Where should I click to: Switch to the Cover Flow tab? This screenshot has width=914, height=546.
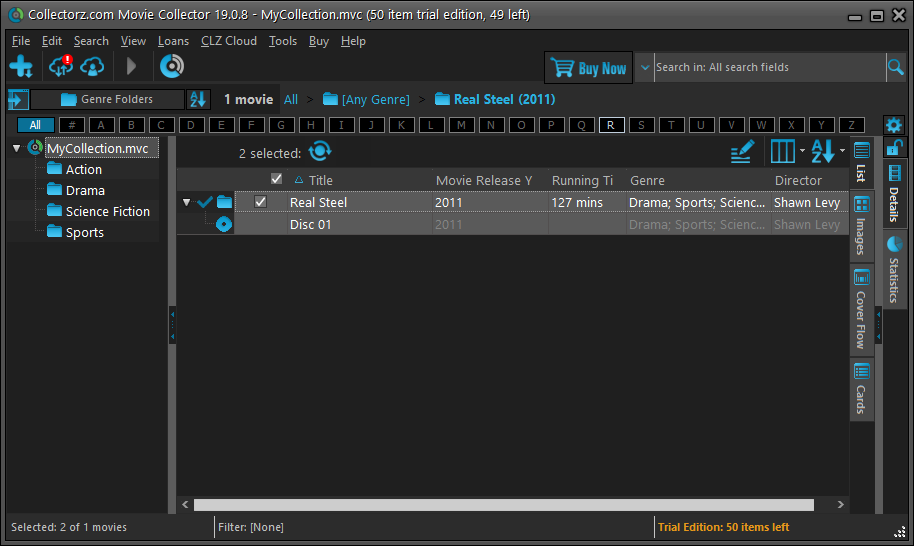click(x=862, y=309)
